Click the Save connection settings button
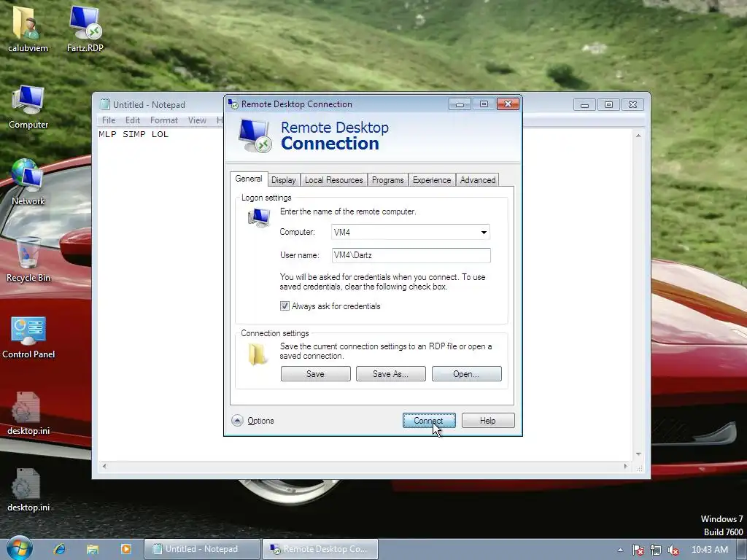 pos(315,374)
